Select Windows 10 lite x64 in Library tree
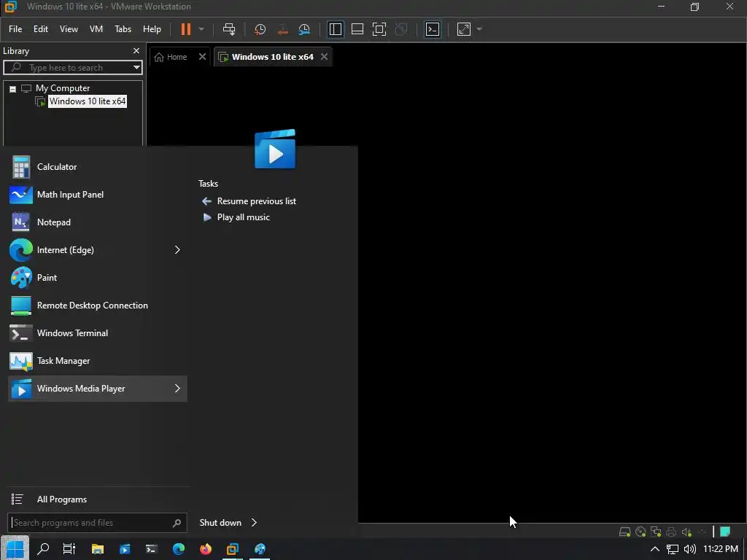The width and height of the screenshot is (747, 560). point(88,101)
